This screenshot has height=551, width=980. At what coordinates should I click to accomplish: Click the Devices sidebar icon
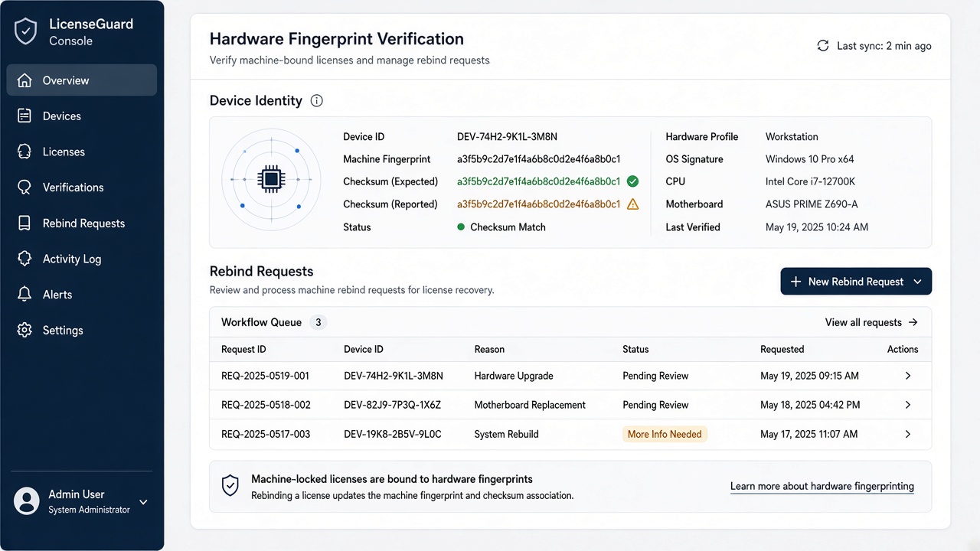tap(24, 116)
